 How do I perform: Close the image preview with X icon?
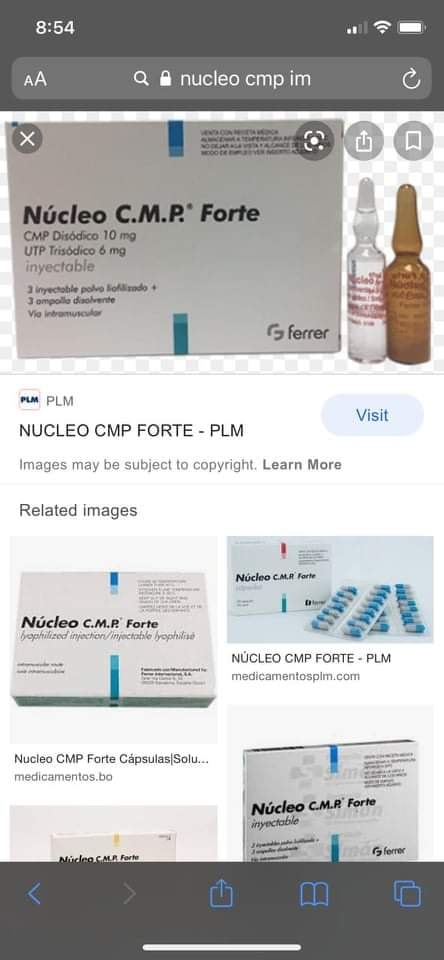click(28, 138)
